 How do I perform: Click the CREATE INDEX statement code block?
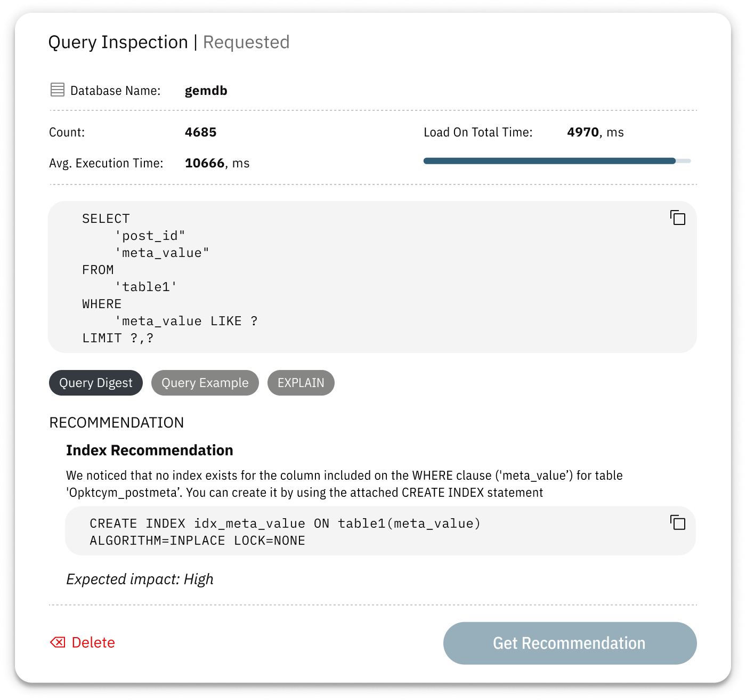380,531
